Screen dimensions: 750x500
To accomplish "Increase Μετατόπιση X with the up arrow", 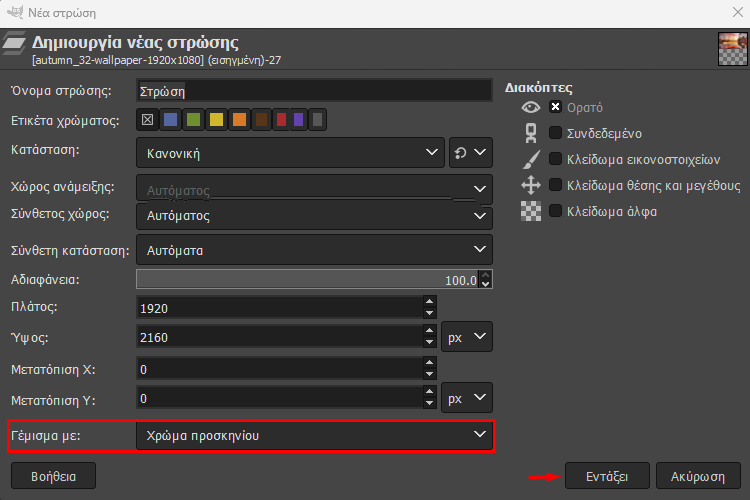I will (x=430, y=362).
